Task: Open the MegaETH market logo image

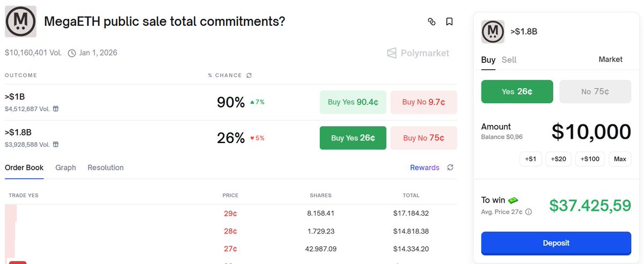Action: coord(20,22)
